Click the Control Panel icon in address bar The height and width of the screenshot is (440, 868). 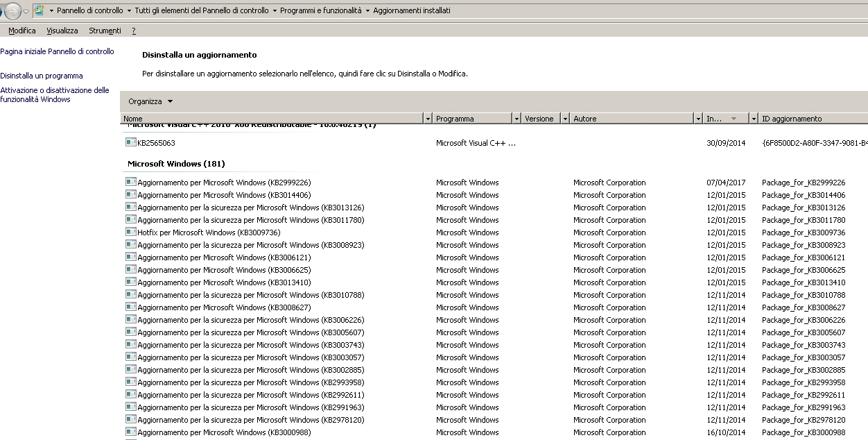point(39,10)
